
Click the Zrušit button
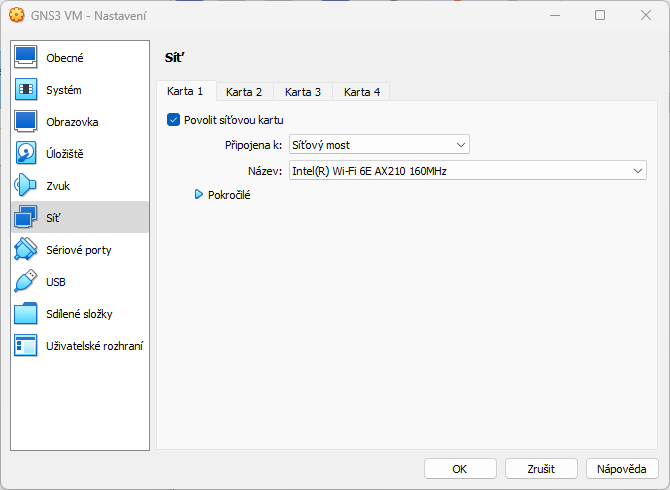tap(541, 469)
